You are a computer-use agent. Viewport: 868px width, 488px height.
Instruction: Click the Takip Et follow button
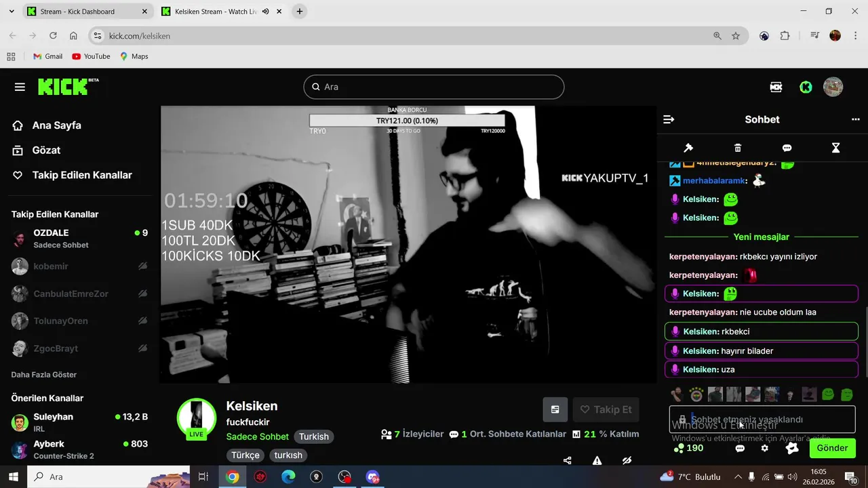point(606,409)
